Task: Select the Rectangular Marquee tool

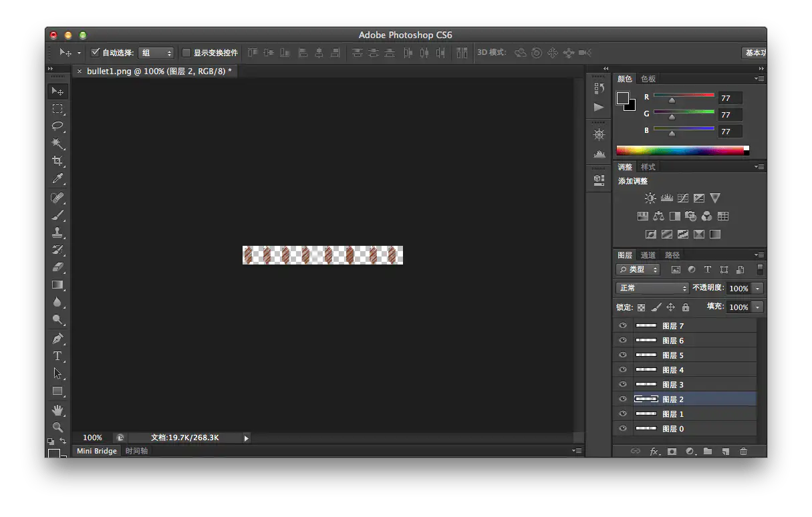Action: click(58, 109)
